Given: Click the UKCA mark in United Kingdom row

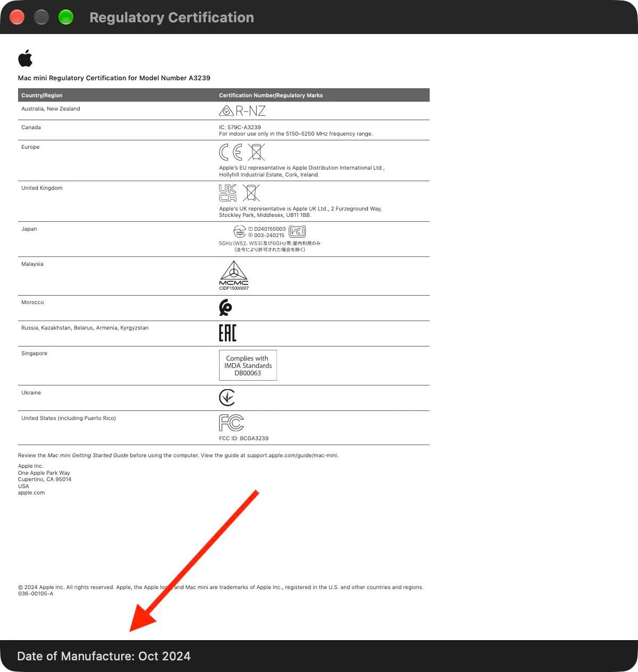Looking at the screenshot, I should [x=228, y=193].
